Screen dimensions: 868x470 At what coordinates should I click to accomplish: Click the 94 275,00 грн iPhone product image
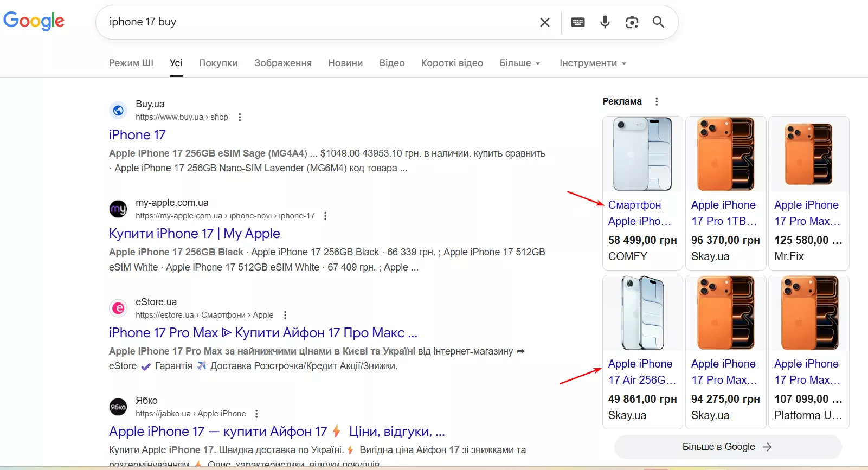(x=725, y=313)
